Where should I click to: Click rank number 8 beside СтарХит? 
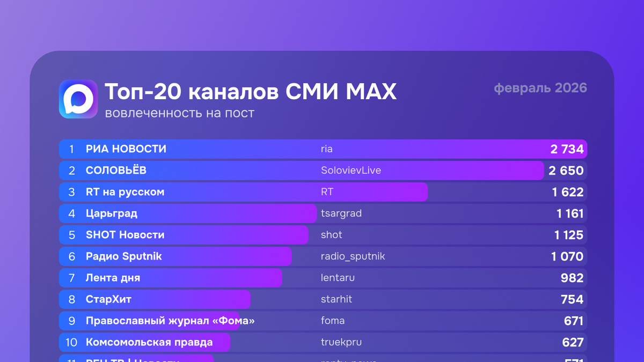72,299
